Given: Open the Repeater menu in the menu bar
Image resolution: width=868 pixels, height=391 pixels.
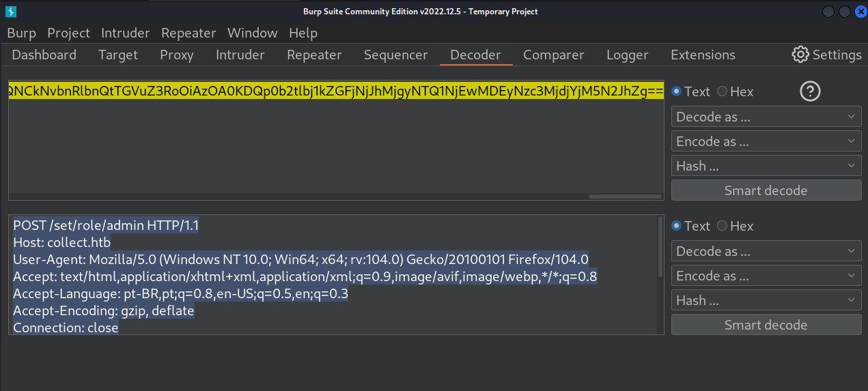Looking at the screenshot, I should (188, 33).
